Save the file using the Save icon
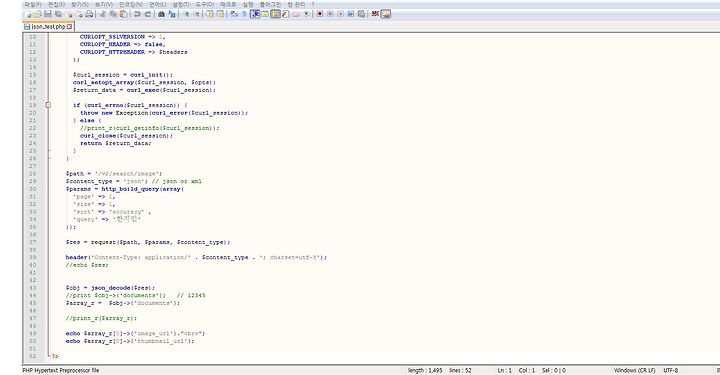The image size is (720, 375). [x=48, y=14]
